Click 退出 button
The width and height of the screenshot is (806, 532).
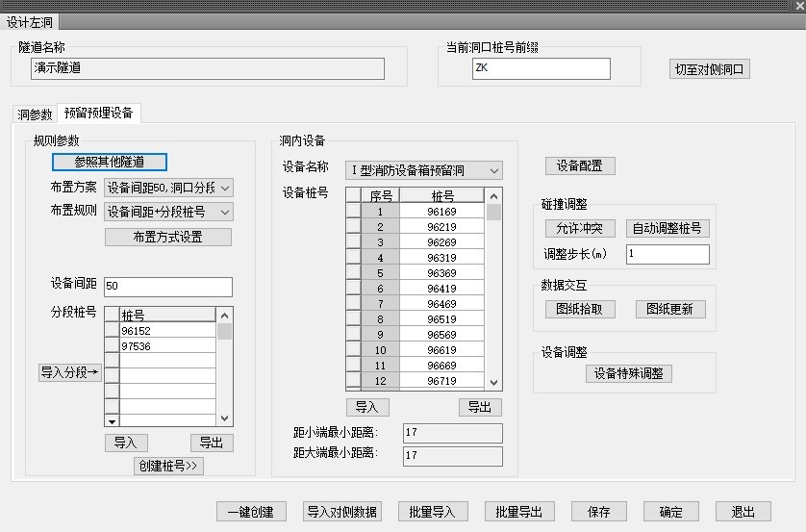click(x=743, y=512)
